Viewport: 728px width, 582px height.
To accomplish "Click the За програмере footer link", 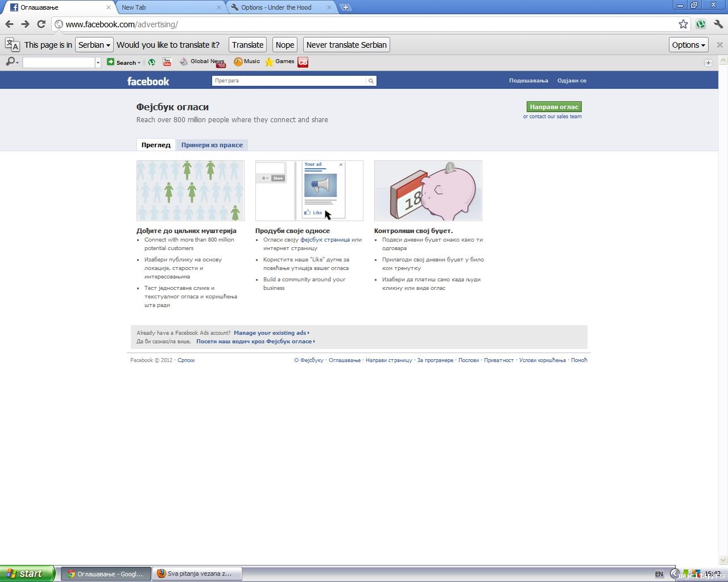I will click(435, 360).
